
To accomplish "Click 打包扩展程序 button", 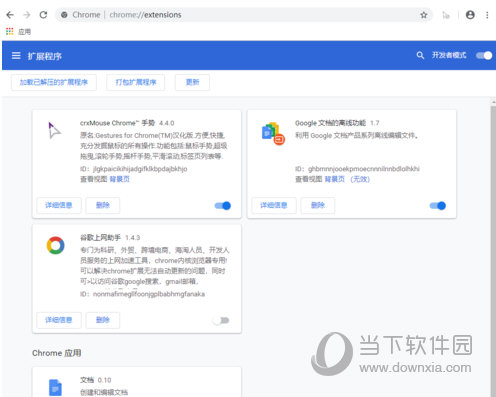I will [x=136, y=82].
